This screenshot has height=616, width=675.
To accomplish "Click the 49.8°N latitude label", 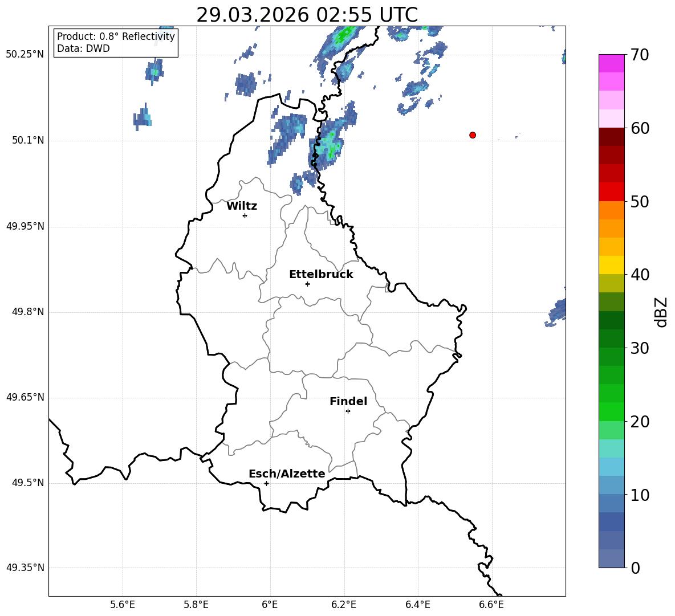I will point(28,312).
